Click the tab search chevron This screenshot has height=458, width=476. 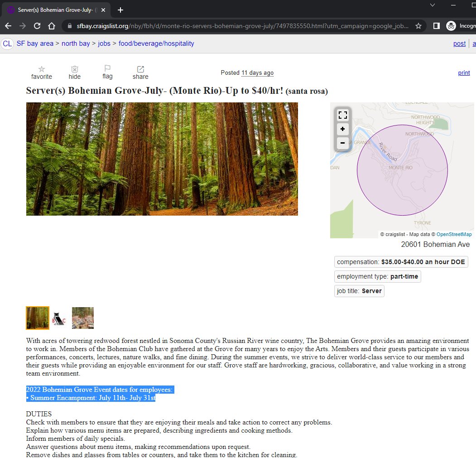coord(433,5)
